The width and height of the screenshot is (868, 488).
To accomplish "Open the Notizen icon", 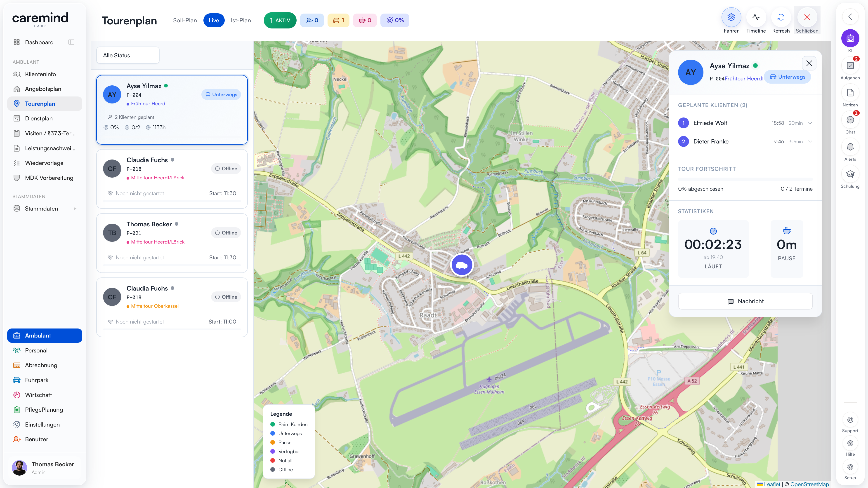I will 850,93.
